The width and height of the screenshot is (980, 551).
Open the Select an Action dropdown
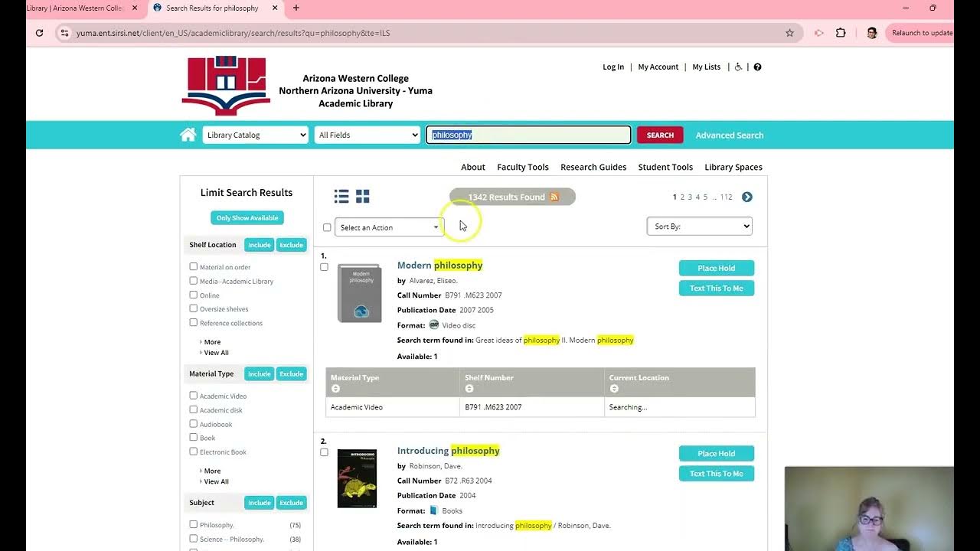(x=389, y=227)
